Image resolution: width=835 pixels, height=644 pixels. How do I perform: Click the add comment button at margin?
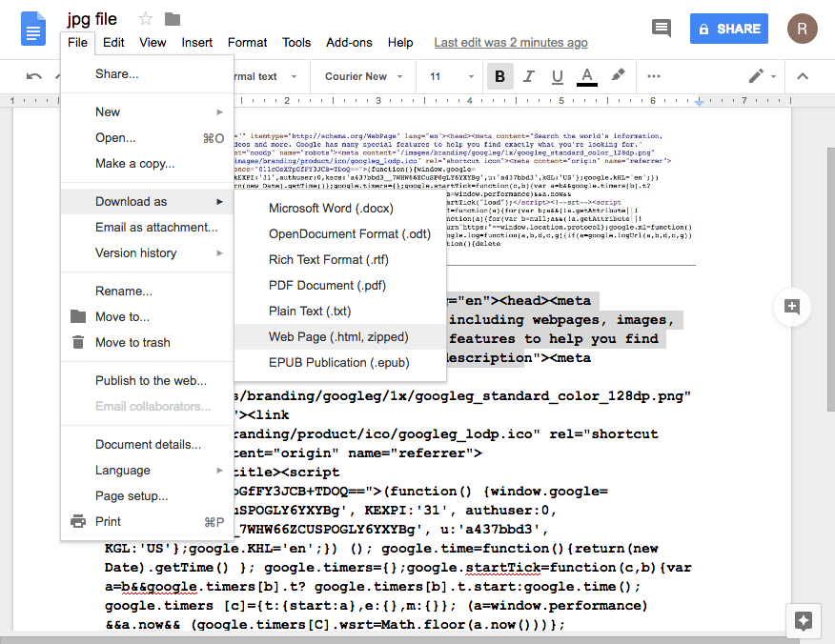(792, 307)
